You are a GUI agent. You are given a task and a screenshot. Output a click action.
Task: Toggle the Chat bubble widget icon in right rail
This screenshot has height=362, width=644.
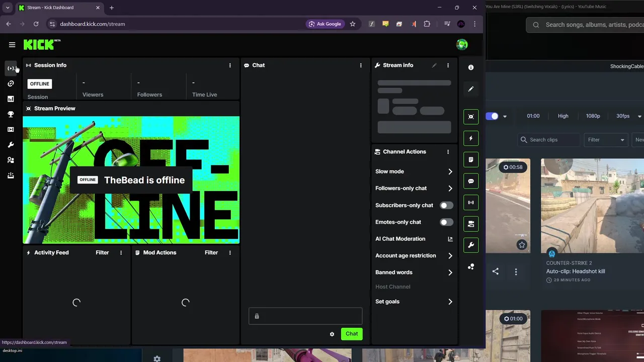pos(471,181)
